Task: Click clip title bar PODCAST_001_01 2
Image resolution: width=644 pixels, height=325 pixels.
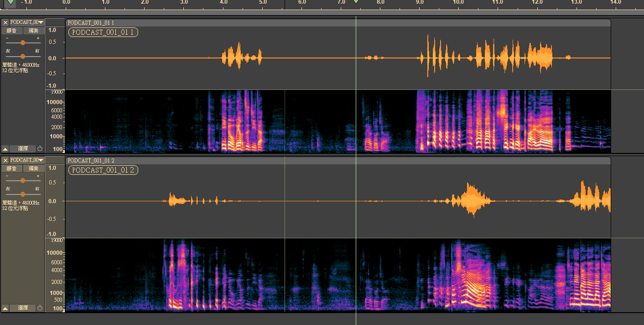Action: 338,160
